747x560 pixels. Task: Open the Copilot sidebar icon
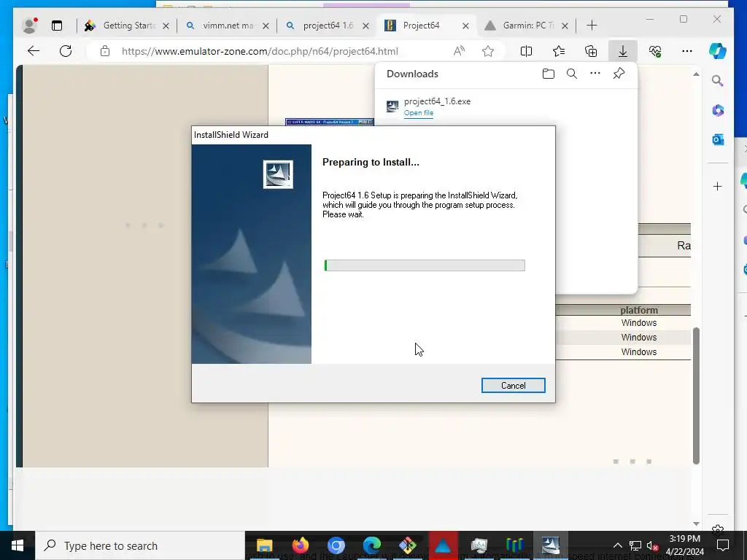click(718, 51)
